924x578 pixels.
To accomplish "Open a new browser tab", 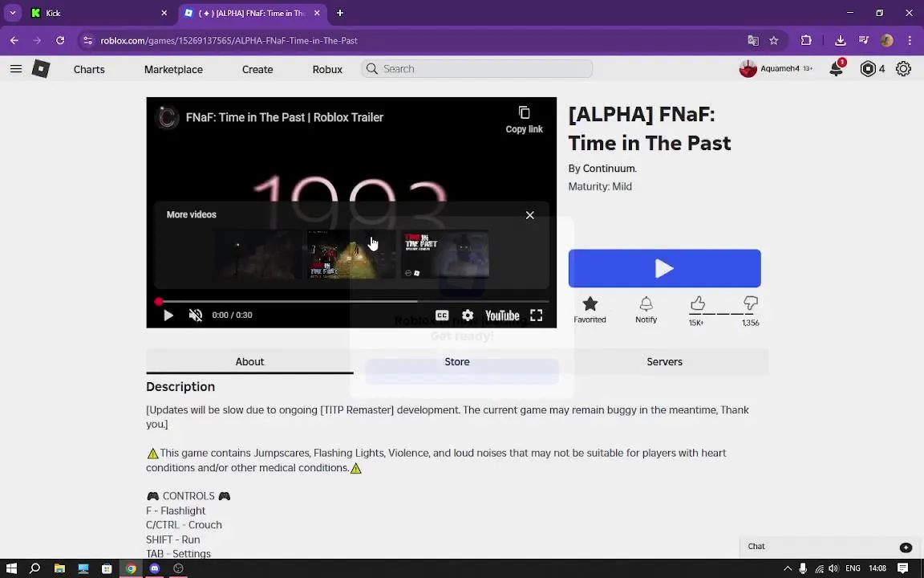I will pyautogui.click(x=340, y=13).
